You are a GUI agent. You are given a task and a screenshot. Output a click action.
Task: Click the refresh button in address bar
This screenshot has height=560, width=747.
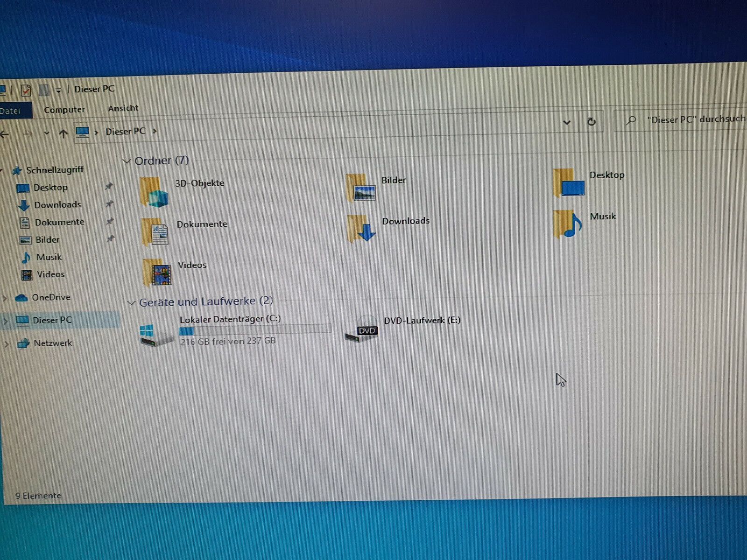(591, 122)
